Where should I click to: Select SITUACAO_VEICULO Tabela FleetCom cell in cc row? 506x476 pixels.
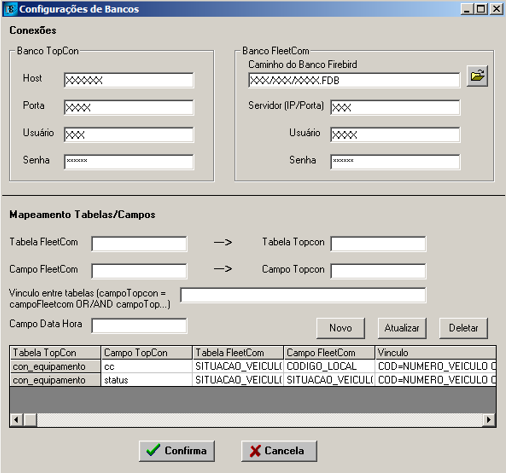coord(238,367)
